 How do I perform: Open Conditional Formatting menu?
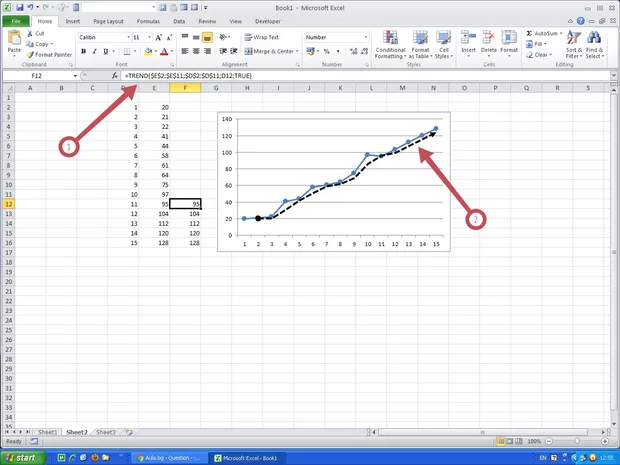[x=390, y=45]
